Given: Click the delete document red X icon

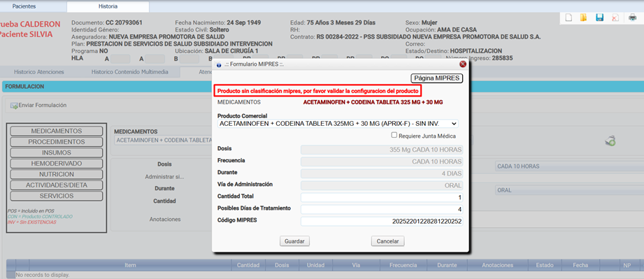Looking at the screenshot, I should tap(615, 17).
